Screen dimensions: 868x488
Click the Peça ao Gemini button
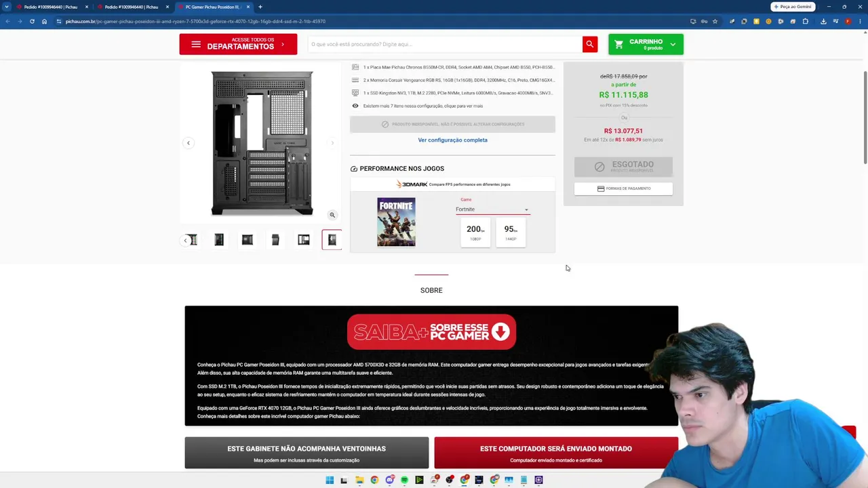(x=793, y=7)
